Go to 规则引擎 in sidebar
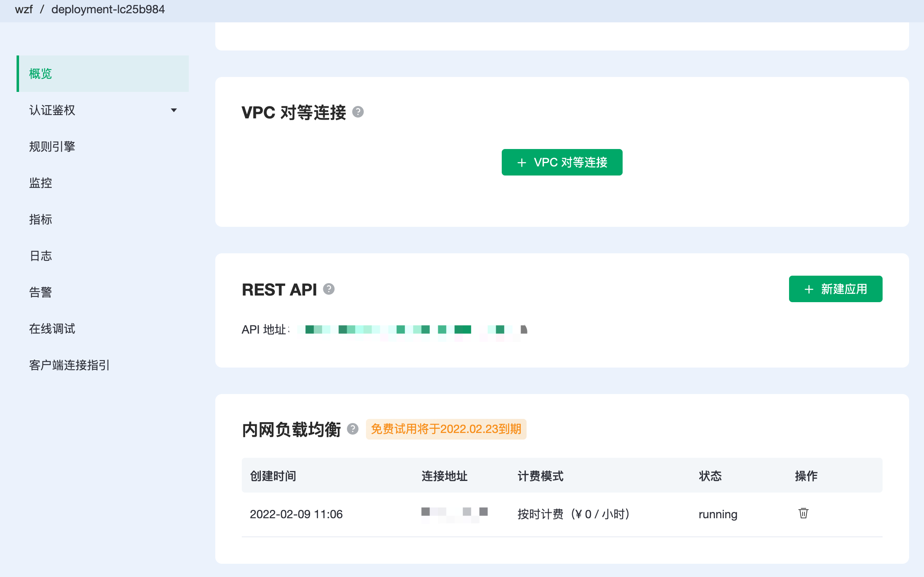This screenshot has width=924, height=577. point(52,147)
